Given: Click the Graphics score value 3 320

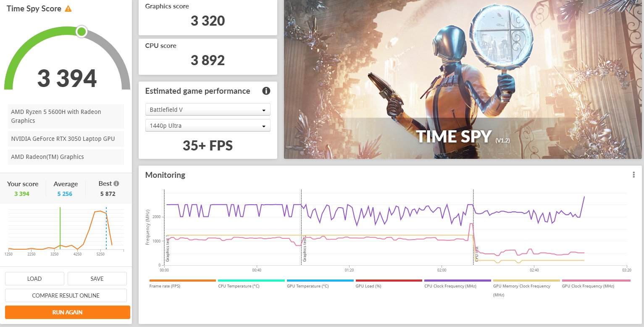Looking at the screenshot, I should pyautogui.click(x=208, y=21).
